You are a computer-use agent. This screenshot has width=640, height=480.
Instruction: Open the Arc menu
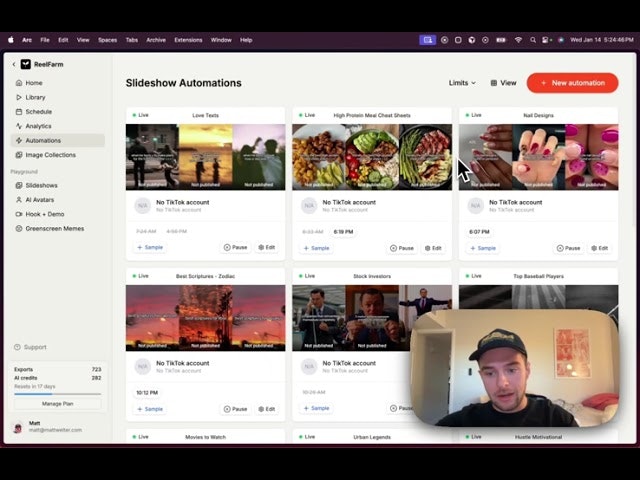click(27, 40)
